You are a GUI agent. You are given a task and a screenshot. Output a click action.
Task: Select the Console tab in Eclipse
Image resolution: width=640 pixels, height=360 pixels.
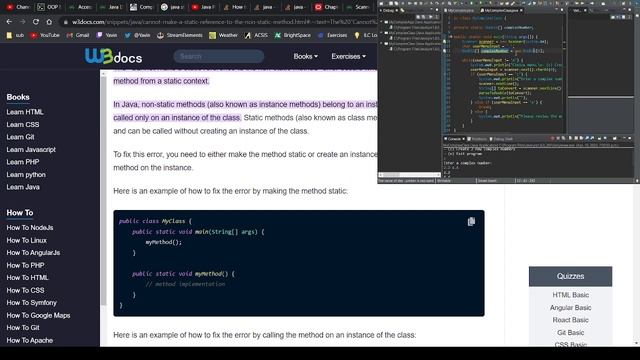pos(455,139)
